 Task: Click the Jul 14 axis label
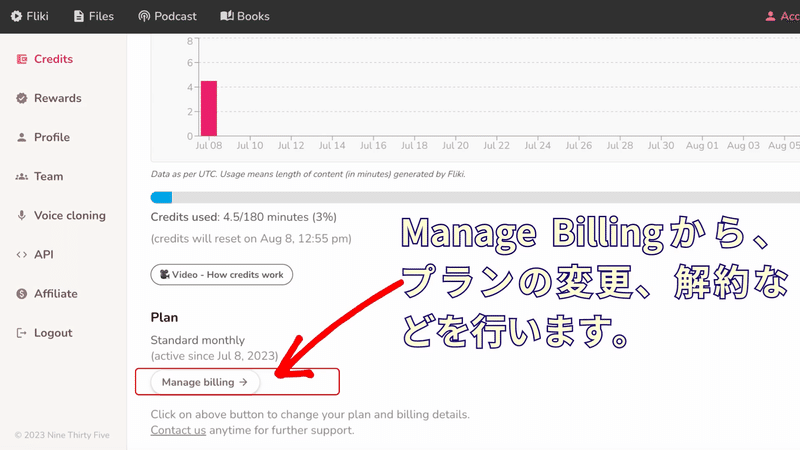point(332,145)
